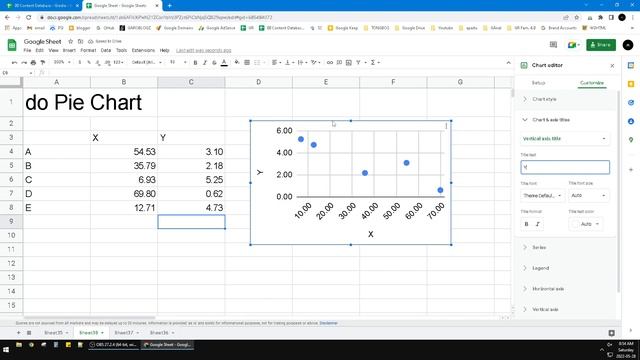This screenshot has width=640, height=360.
Task: Toggle italic in the main toolbar
Action: click(x=204, y=62)
